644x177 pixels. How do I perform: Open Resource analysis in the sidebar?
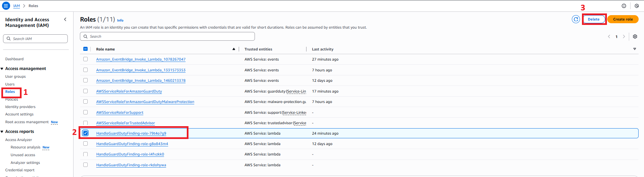pos(25,147)
